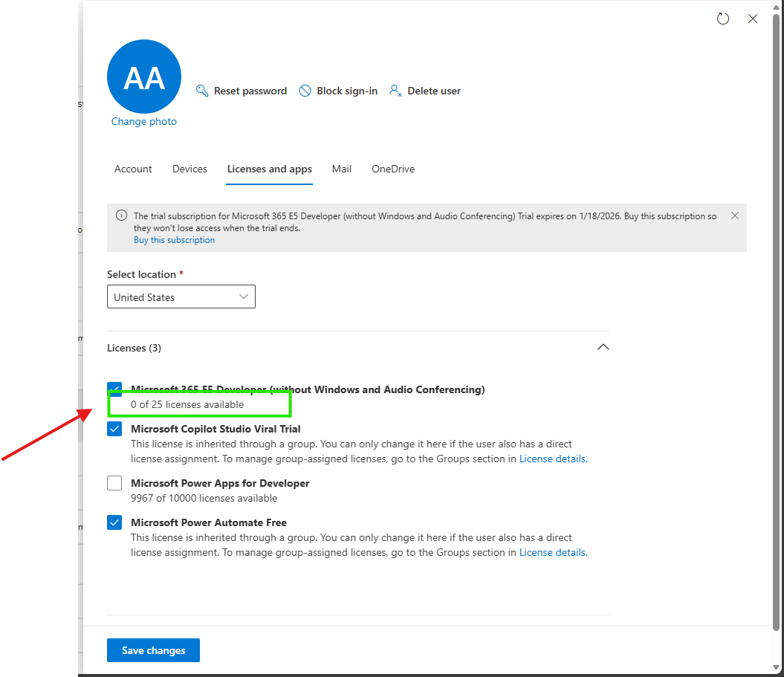Click Reset password button

242,91
